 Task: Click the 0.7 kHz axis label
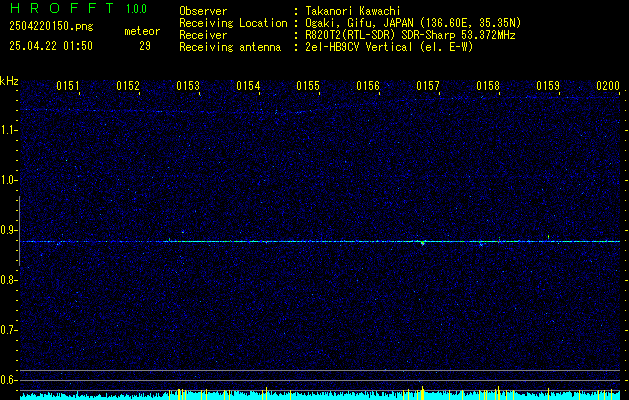(x=8, y=330)
